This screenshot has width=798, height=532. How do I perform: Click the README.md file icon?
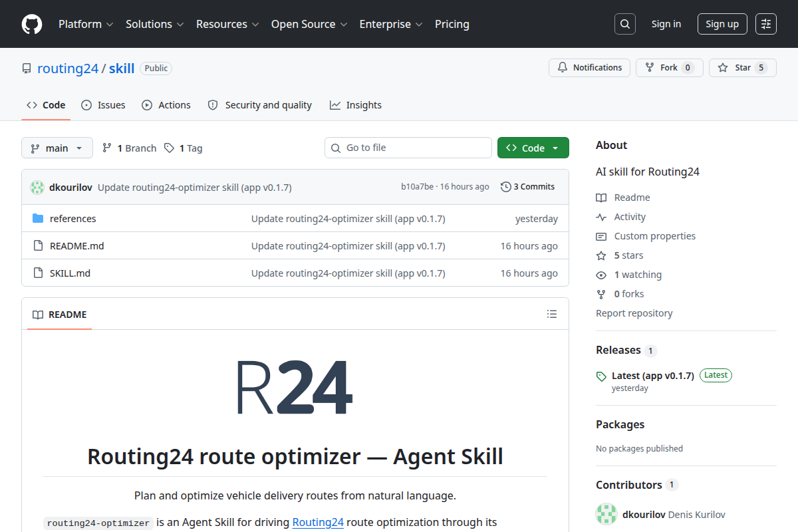[x=38, y=246]
